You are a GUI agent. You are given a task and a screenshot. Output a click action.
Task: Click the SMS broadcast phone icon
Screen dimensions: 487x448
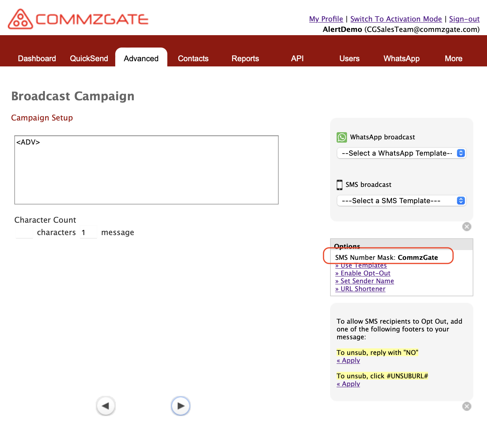[340, 185]
